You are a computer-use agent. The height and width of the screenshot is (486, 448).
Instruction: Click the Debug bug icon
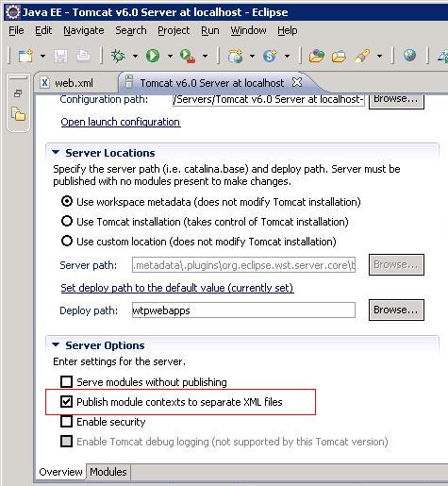click(x=118, y=57)
